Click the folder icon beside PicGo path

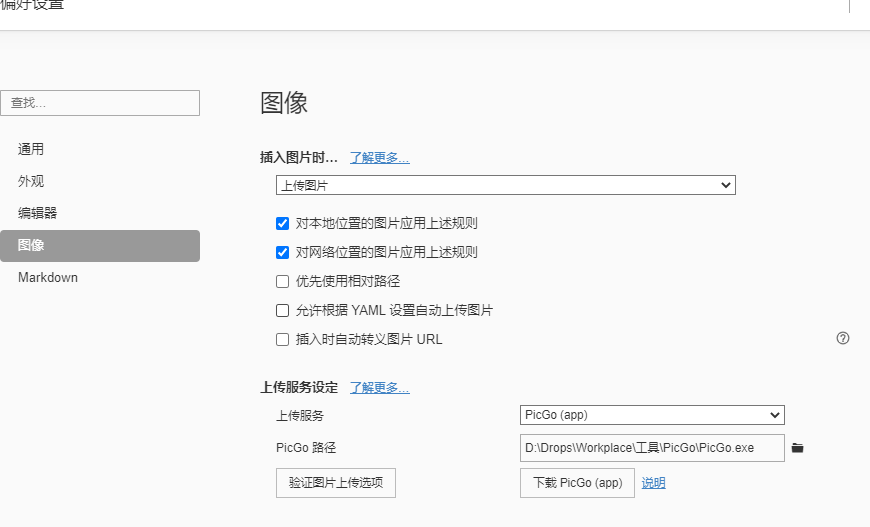pos(797,448)
